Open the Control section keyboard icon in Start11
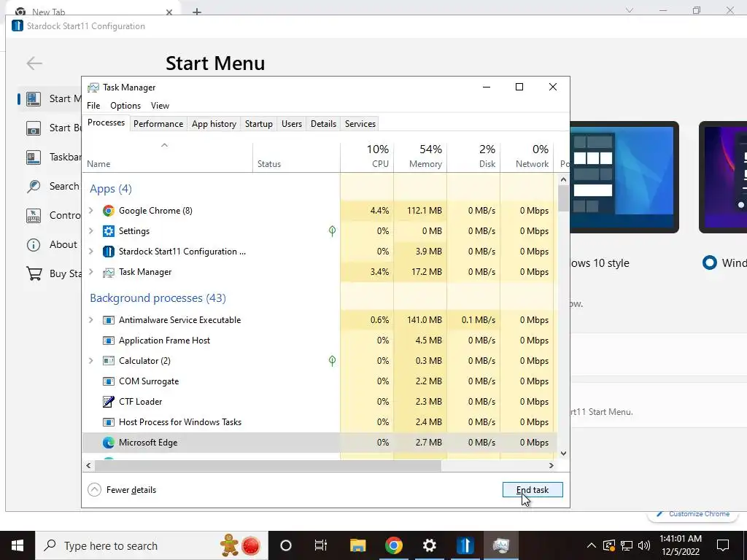Screen dimensions: 747x560 coord(34,215)
